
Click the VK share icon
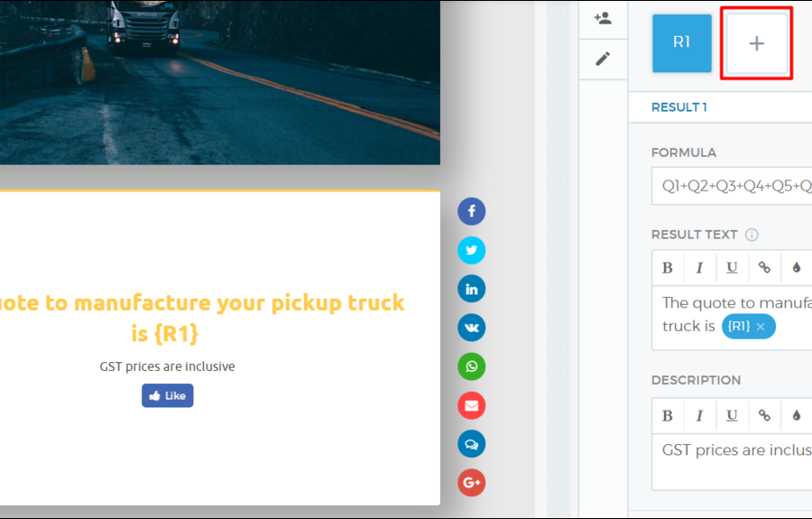471,327
